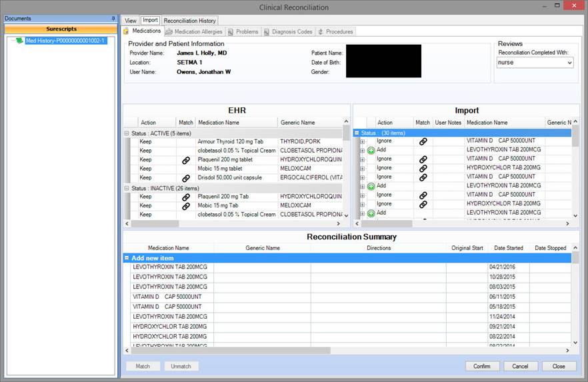The width and height of the screenshot is (588, 382).
Task: Click the 11/24/2014 date cell in summary
Action: tap(509, 317)
